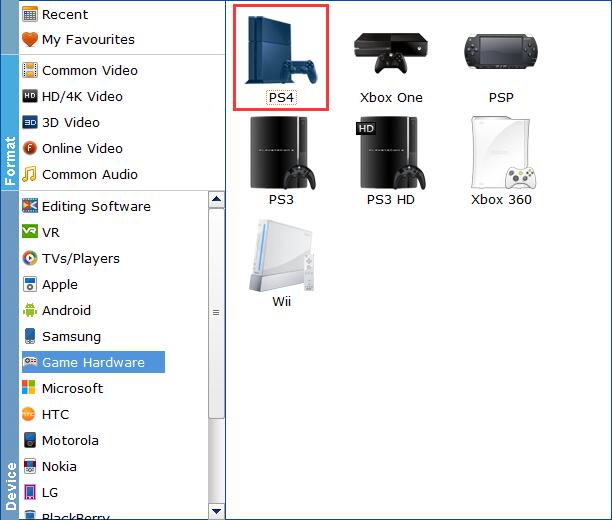
Task: Switch to the Device vertical tab
Action: (x=9, y=355)
